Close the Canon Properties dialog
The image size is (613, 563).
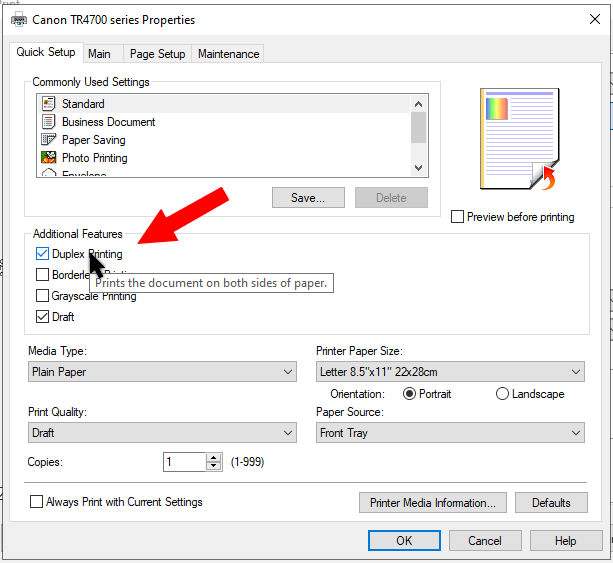click(x=595, y=19)
